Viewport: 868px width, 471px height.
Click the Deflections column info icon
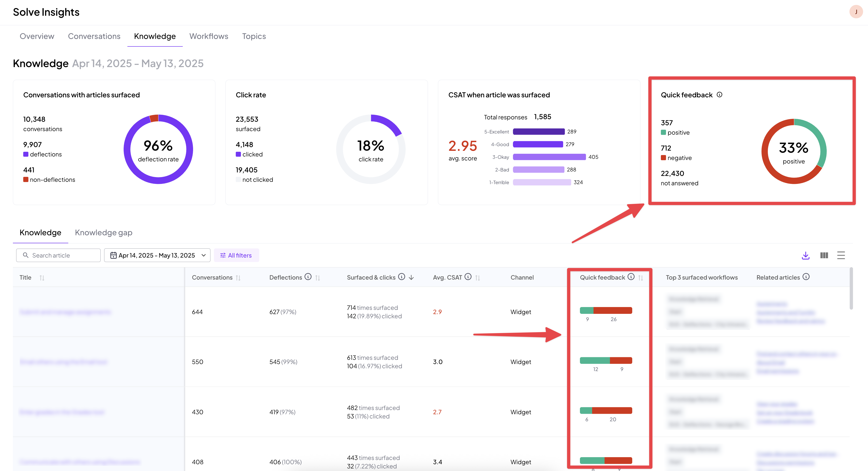coord(308,277)
